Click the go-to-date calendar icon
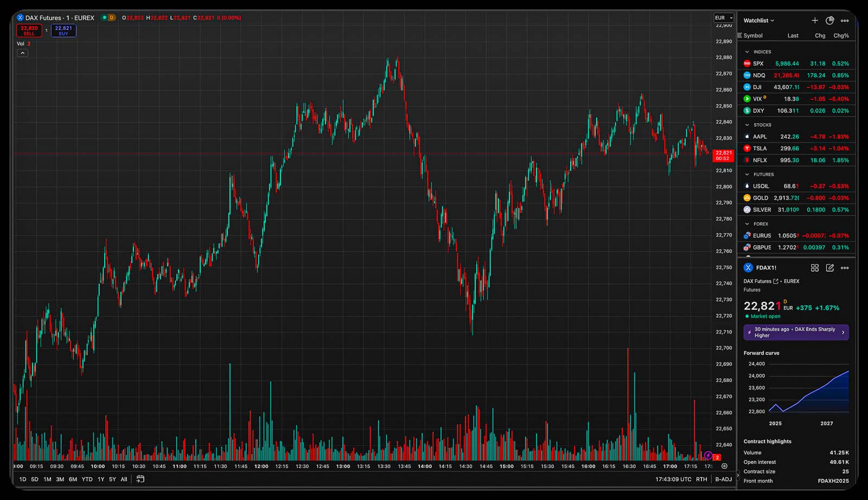868x500 pixels. click(141, 479)
